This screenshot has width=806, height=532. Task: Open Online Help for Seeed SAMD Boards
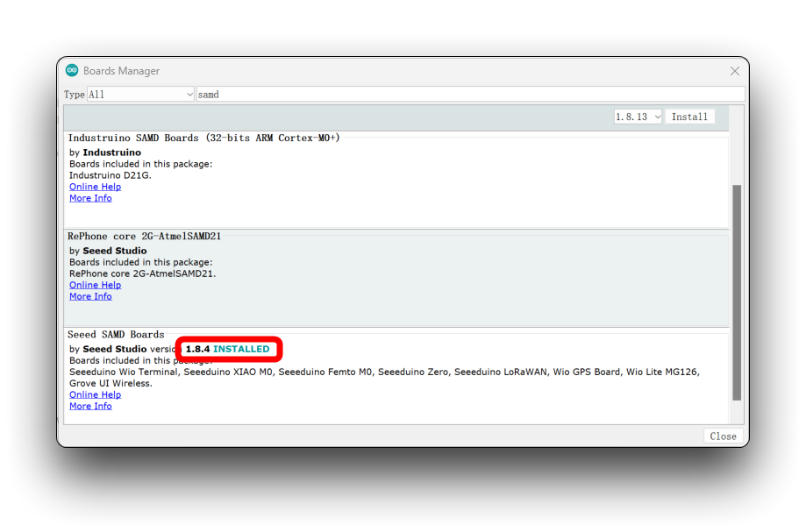coord(95,394)
